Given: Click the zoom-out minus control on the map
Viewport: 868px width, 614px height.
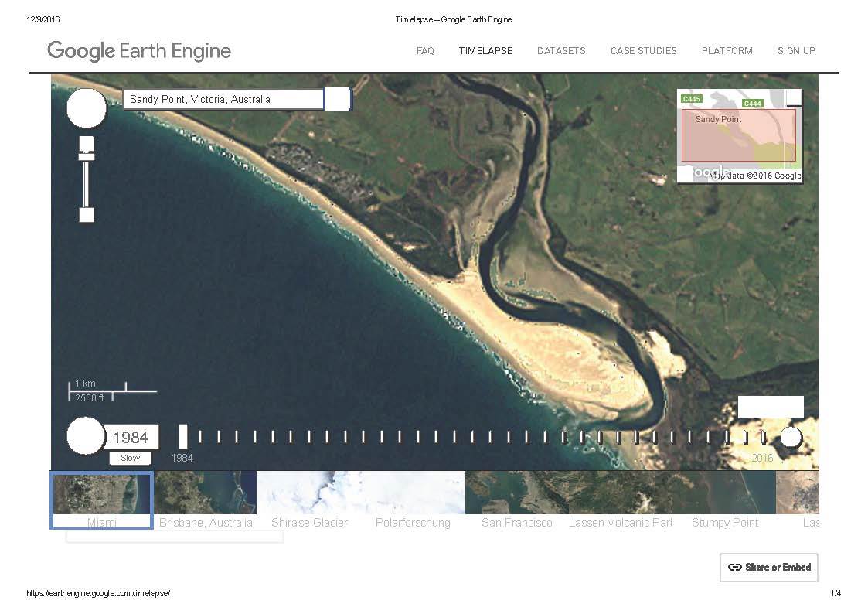Looking at the screenshot, I should pos(86,216).
